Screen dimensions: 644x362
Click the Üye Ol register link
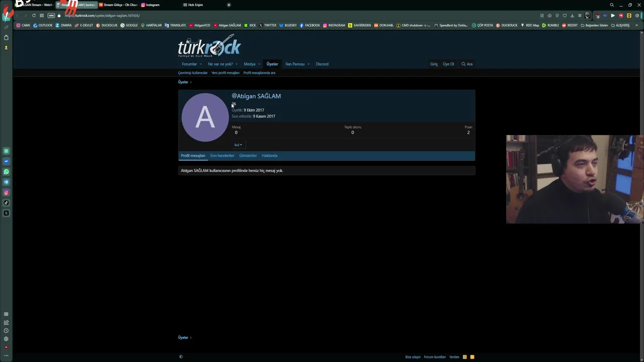448,64
